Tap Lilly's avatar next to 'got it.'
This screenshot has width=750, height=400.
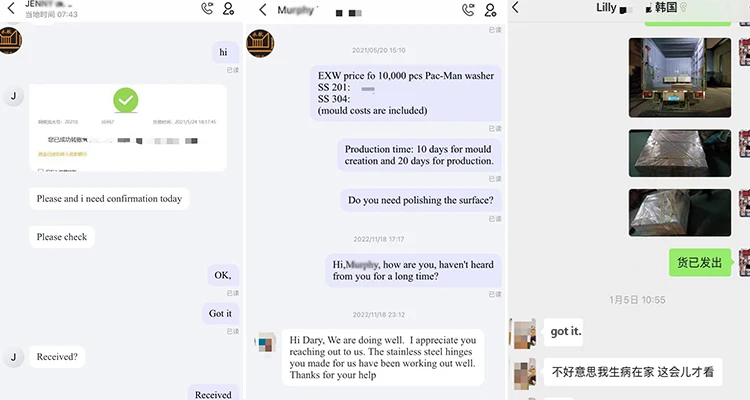point(523,333)
